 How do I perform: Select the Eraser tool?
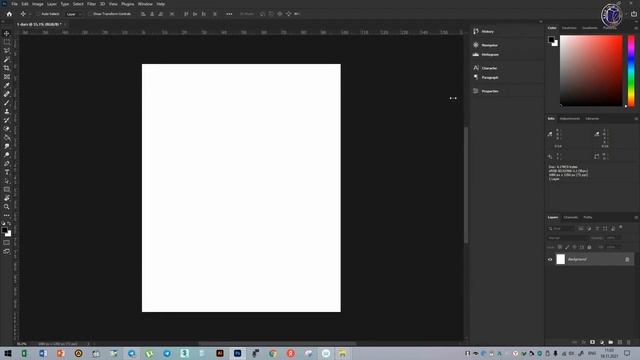click(x=7, y=129)
